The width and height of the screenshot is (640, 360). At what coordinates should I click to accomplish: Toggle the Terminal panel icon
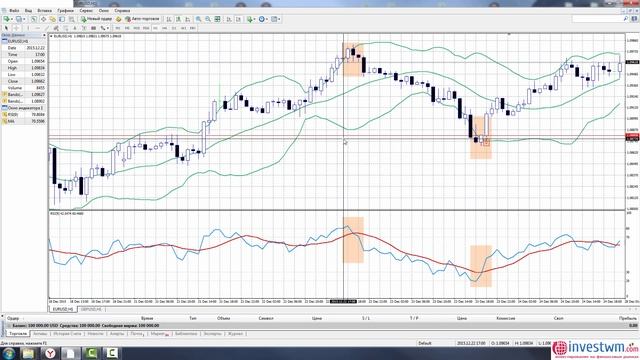coord(62,19)
